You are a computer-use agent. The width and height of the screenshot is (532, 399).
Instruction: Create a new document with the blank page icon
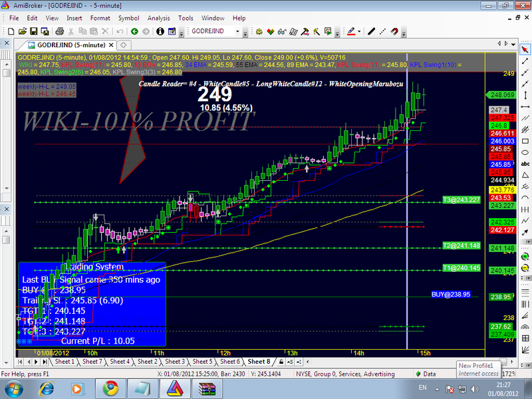11,31
